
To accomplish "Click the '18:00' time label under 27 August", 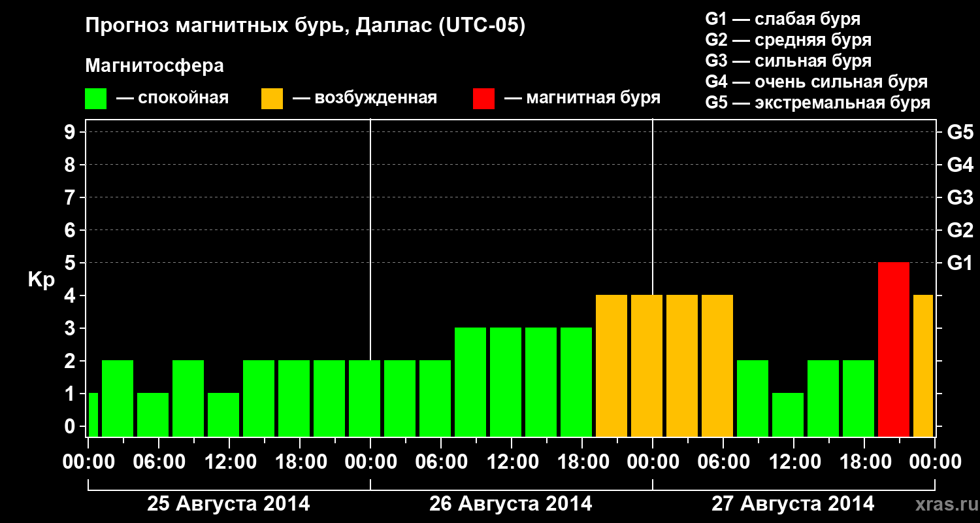I will [x=864, y=462].
